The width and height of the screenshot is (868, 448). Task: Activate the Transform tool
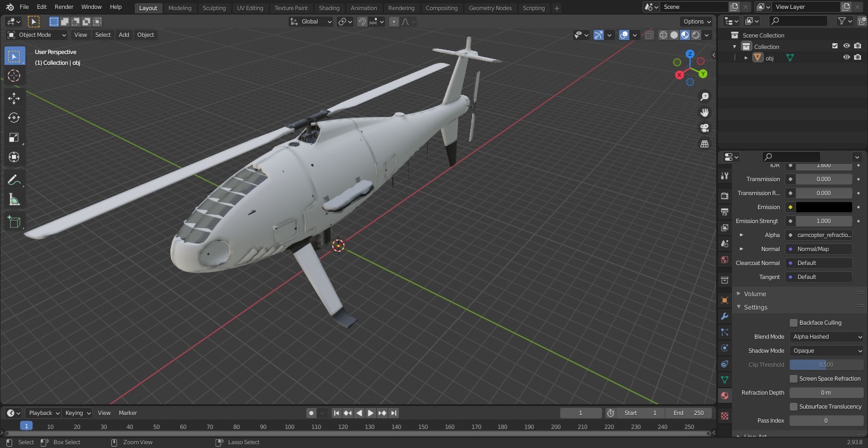[14, 157]
